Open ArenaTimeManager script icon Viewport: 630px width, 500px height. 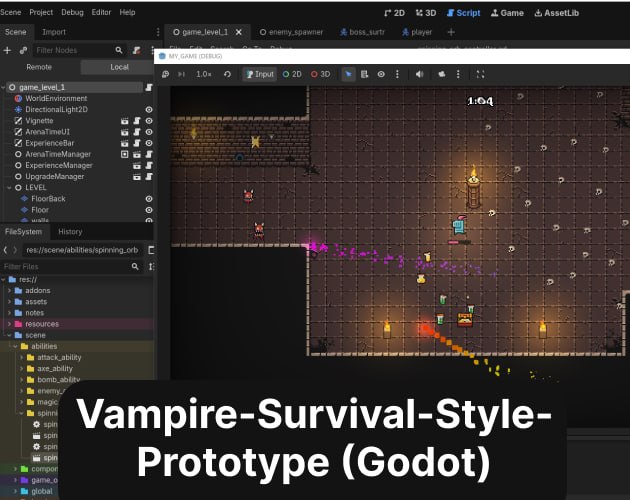149,154
